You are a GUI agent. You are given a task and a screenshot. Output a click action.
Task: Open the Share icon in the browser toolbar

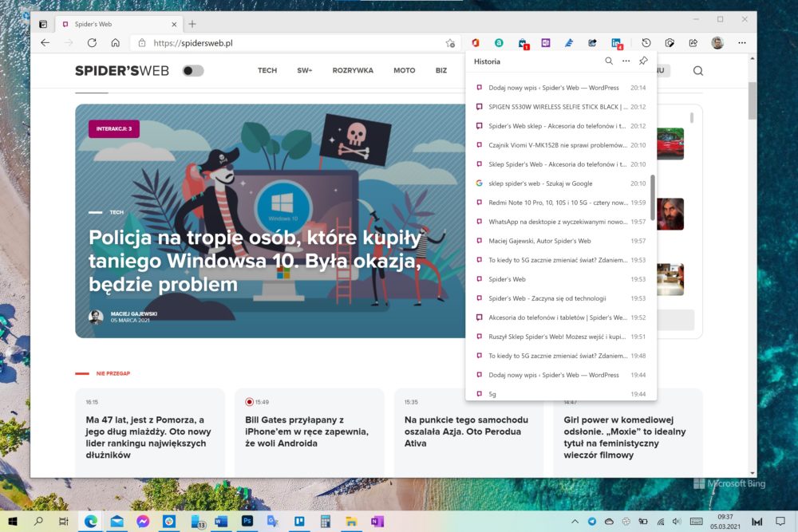pyautogui.click(x=693, y=43)
